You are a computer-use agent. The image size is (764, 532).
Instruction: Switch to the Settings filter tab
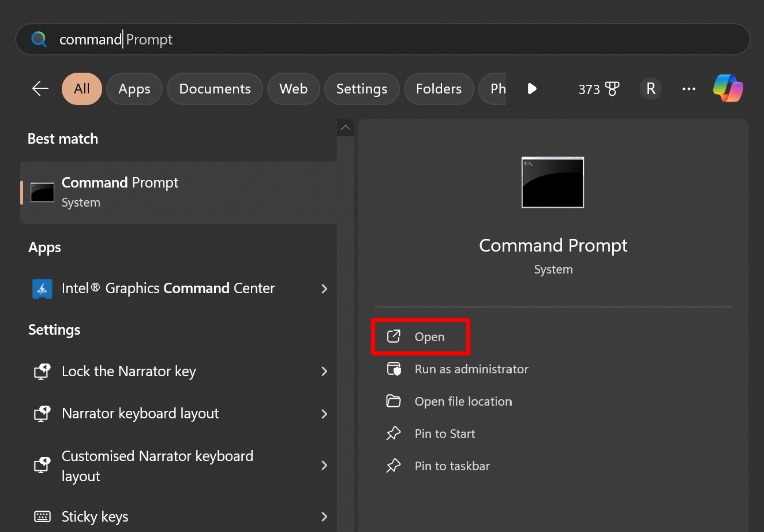362,89
